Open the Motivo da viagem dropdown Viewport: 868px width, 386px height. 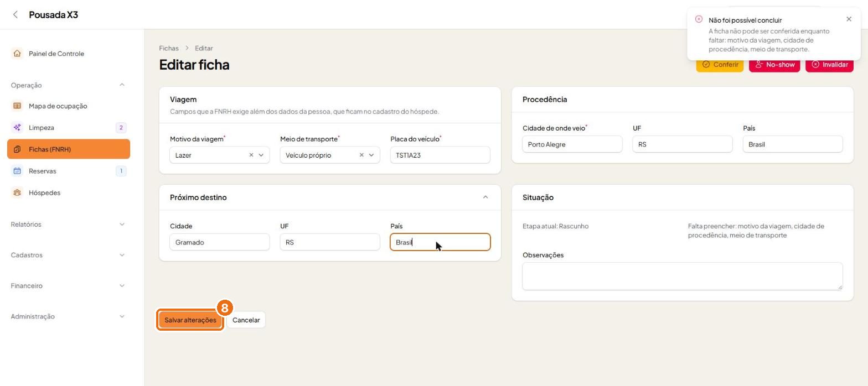[261, 155]
